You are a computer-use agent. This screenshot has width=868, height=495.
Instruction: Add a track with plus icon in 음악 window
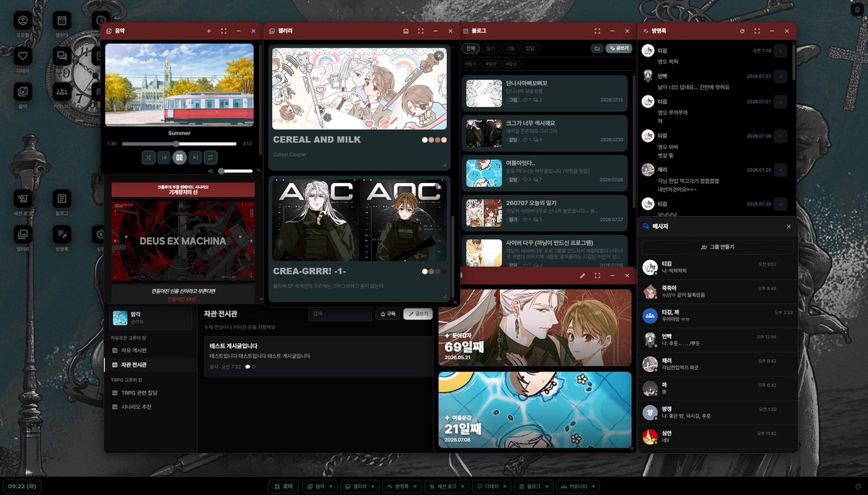click(209, 31)
